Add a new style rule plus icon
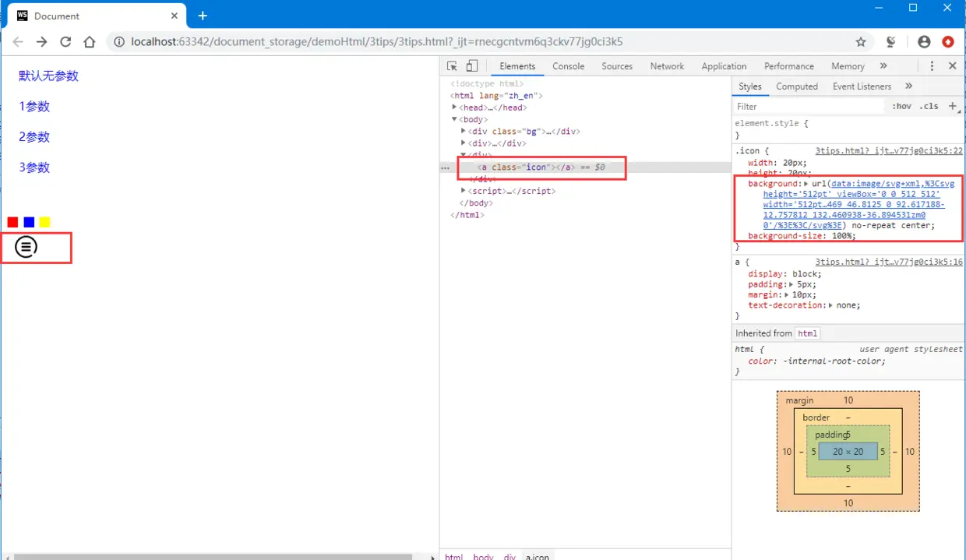 [952, 106]
